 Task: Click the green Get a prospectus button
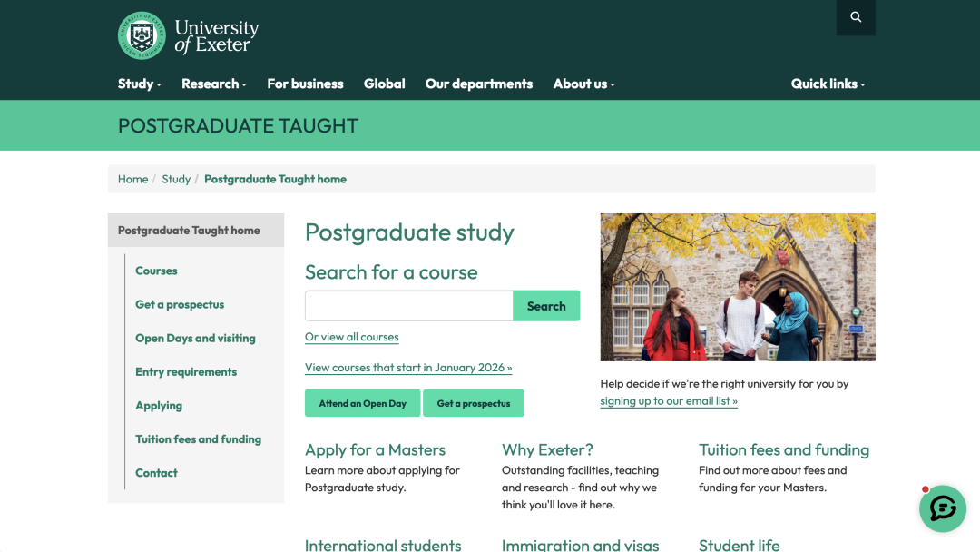[474, 403]
